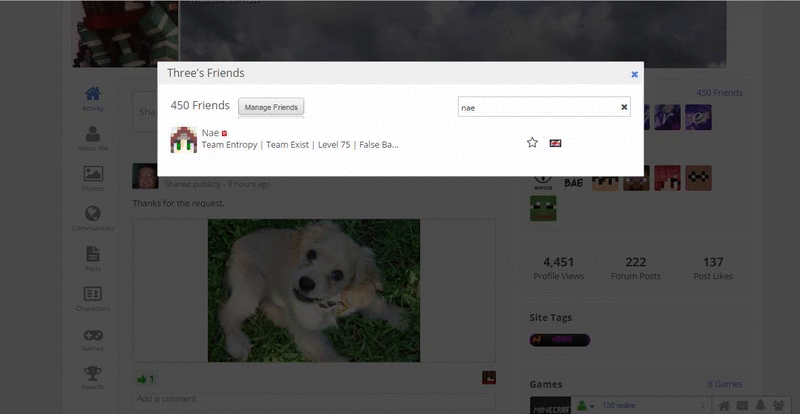Open Communities section in sidebar
Image resolution: width=800 pixels, height=414 pixels.
(93, 218)
